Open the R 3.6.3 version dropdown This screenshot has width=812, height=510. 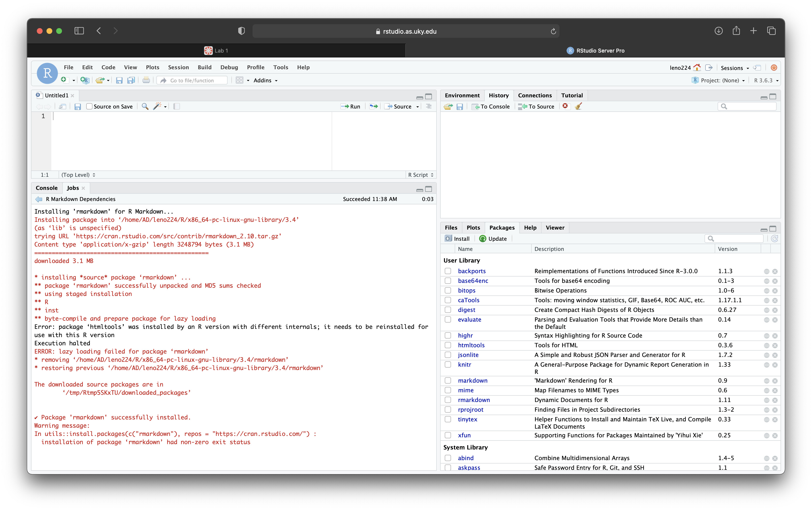click(766, 80)
